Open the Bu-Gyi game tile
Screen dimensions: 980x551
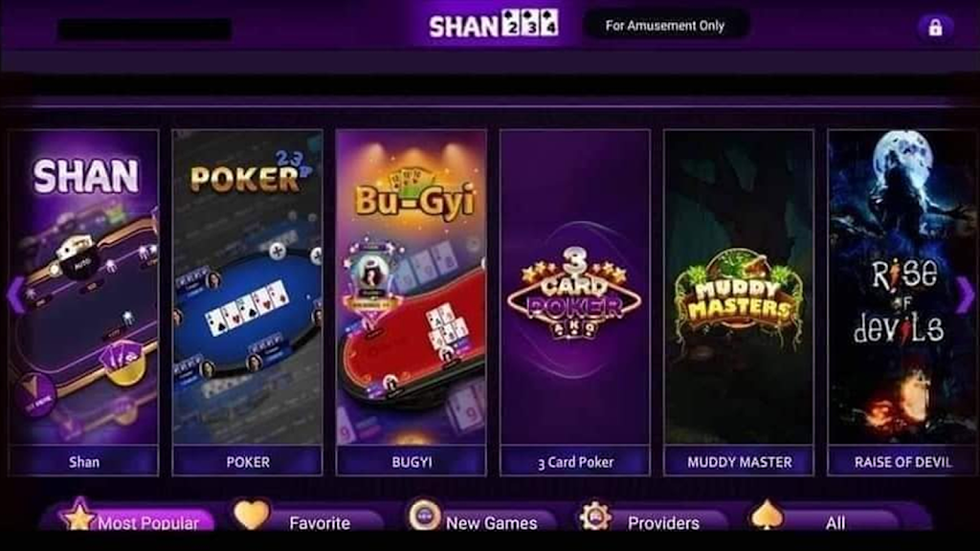click(412, 303)
